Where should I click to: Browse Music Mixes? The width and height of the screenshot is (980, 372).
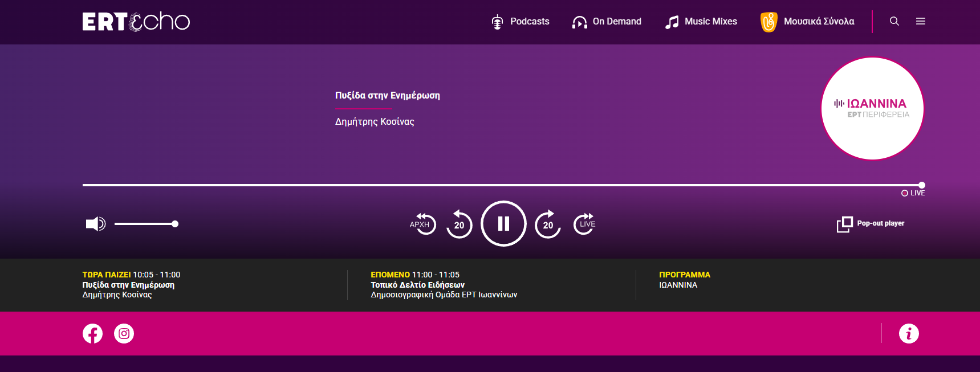tap(701, 22)
